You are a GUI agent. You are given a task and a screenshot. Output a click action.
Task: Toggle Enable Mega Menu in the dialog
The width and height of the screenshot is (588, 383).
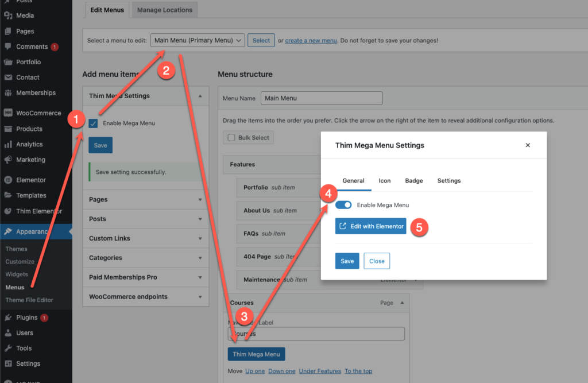point(343,204)
